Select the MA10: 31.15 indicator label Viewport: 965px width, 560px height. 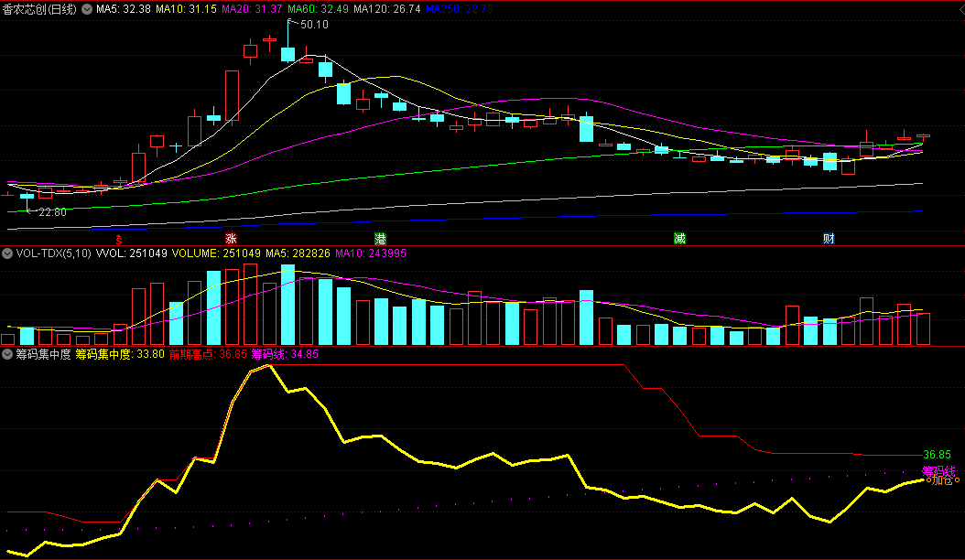click(186, 9)
